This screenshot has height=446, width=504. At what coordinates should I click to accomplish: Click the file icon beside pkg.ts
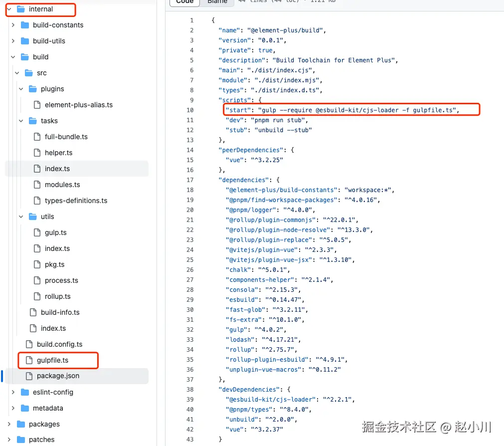pyautogui.click(x=37, y=264)
